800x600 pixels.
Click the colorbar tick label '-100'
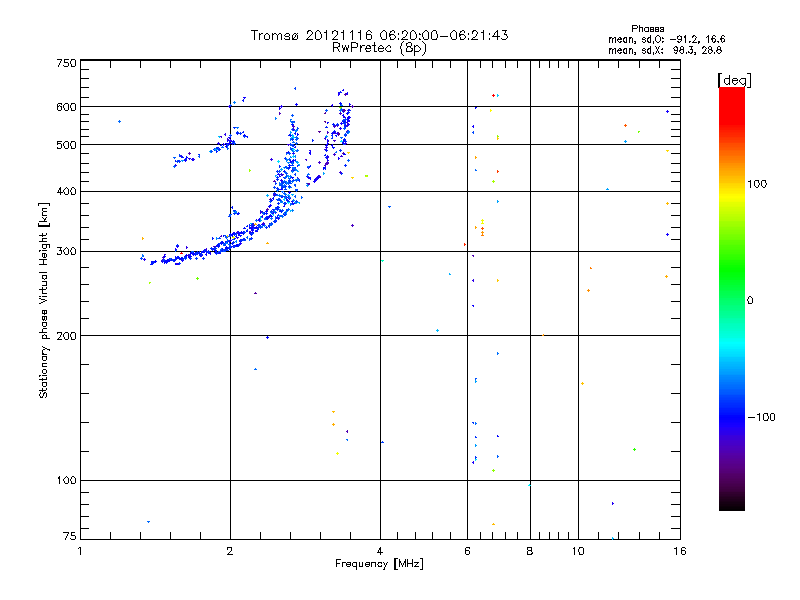point(761,417)
